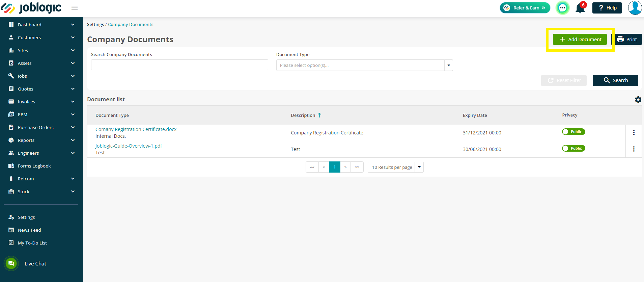Click the Reset Filter button

pyautogui.click(x=564, y=80)
